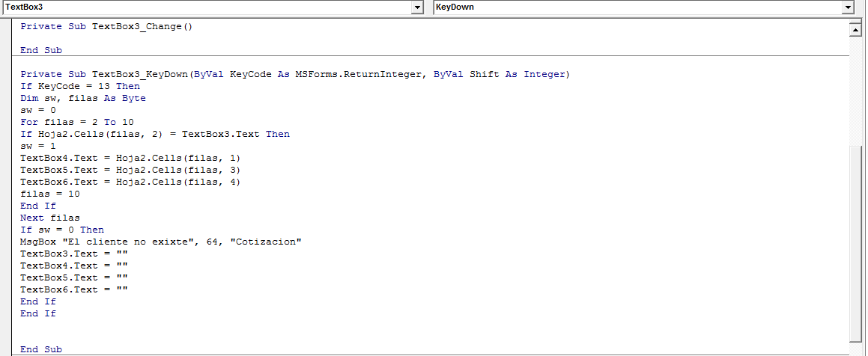Viewport: 868px width, 356px height.
Task: Click line 'If KeyCode = 13 Then'
Action: point(80,86)
